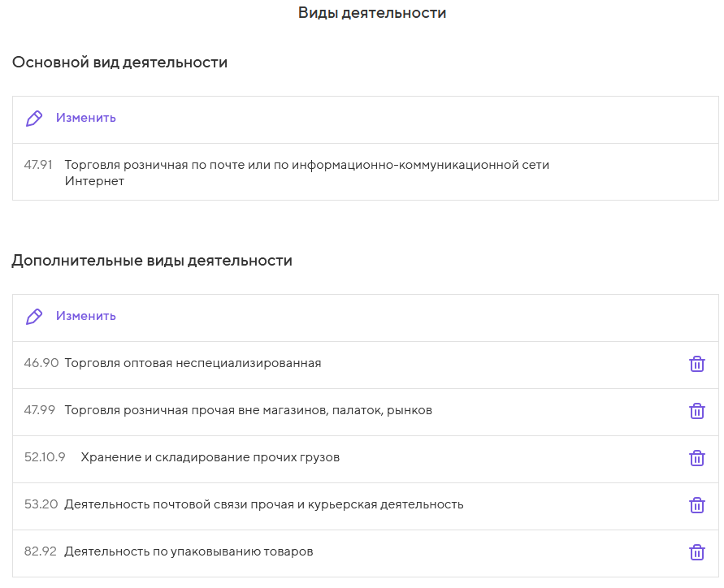Click Хранение и складирование прочих грузов text
Image resolution: width=724 pixels, height=588 pixels.
click(x=210, y=458)
